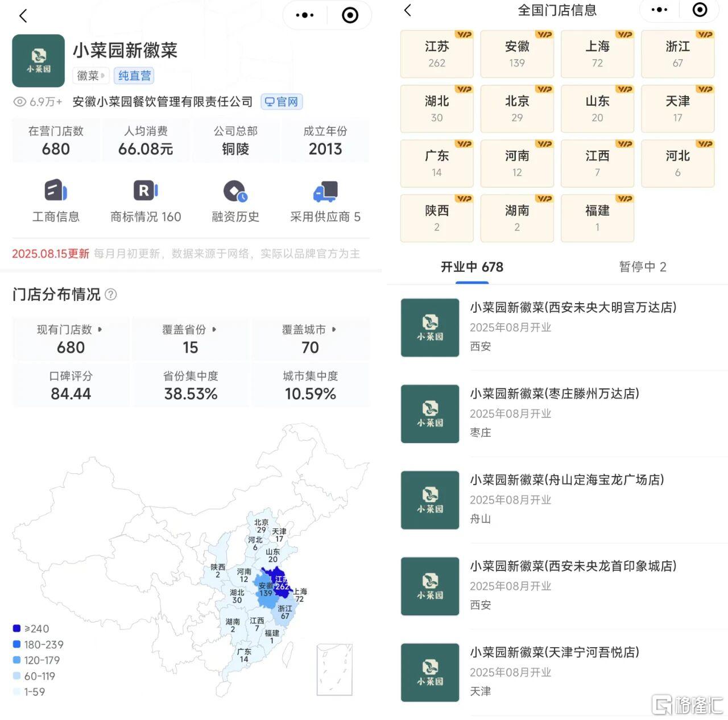This screenshot has height=720, width=728.
Task: Select the 天津 17 province card
Action: tap(677, 109)
